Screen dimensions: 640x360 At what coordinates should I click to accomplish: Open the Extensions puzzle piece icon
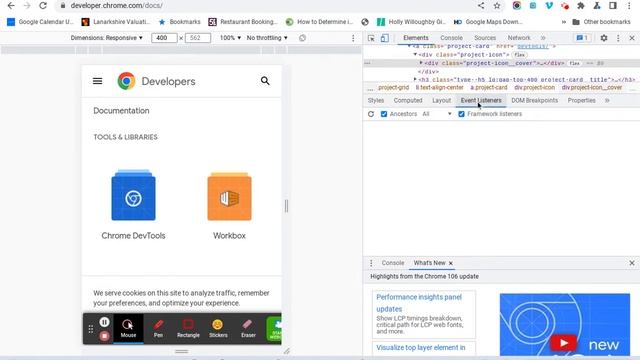(580, 6)
